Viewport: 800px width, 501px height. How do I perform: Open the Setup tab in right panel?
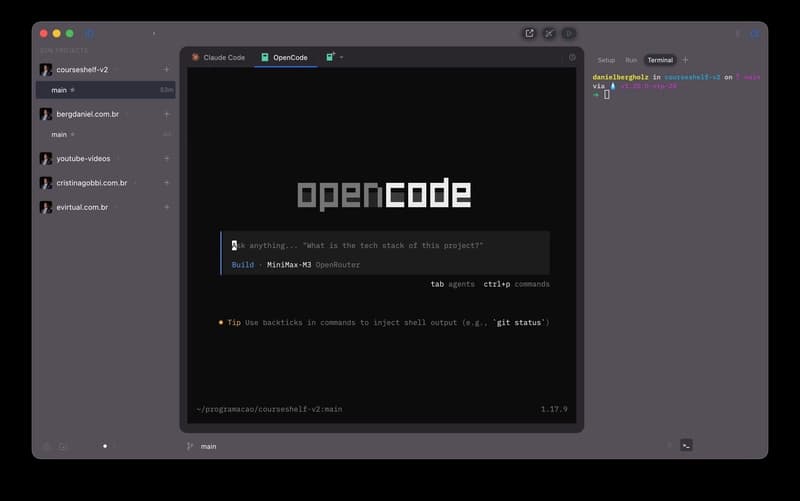coord(606,60)
